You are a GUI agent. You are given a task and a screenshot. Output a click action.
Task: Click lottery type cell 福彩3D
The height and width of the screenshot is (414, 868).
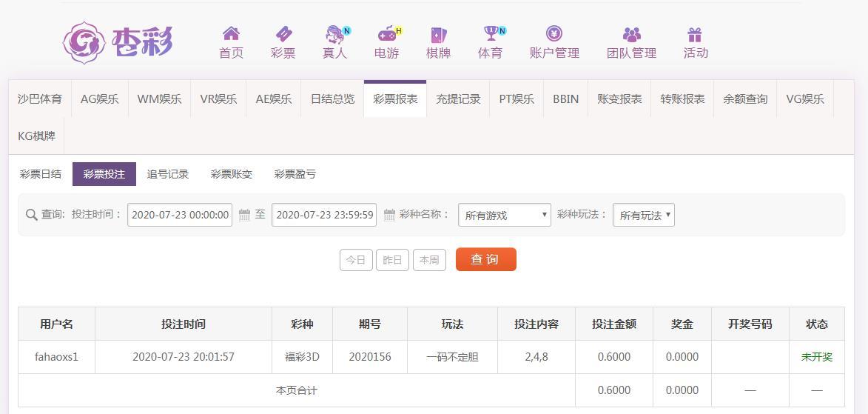[x=302, y=357]
